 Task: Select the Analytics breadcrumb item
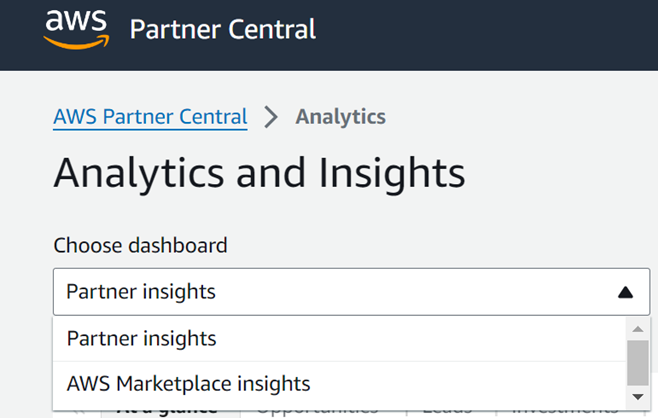point(340,116)
